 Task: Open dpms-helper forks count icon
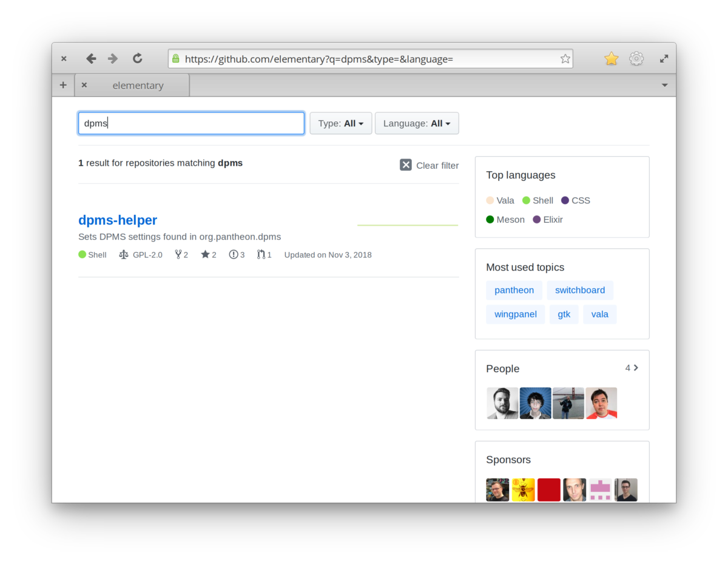pos(178,254)
